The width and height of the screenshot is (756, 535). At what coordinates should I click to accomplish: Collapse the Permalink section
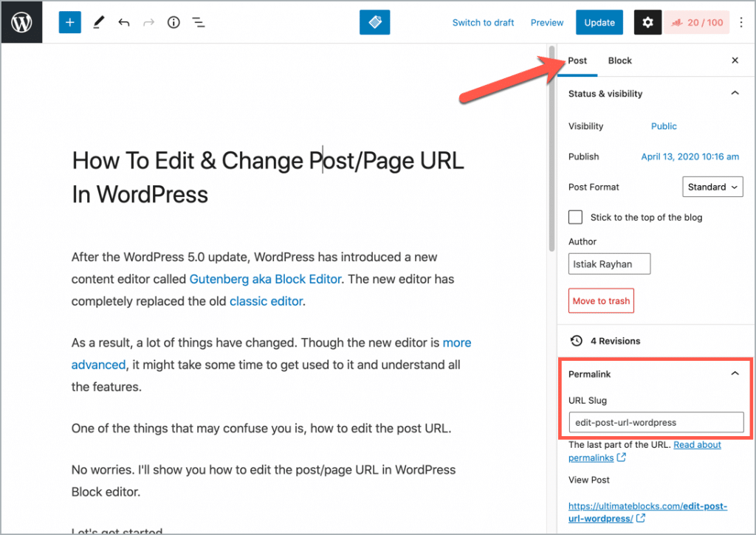point(735,373)
